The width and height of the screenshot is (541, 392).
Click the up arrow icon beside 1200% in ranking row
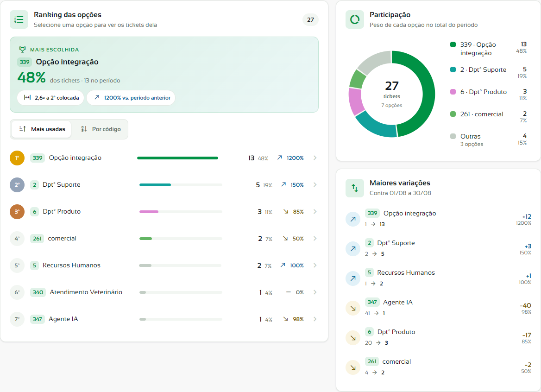coord(279,158)
